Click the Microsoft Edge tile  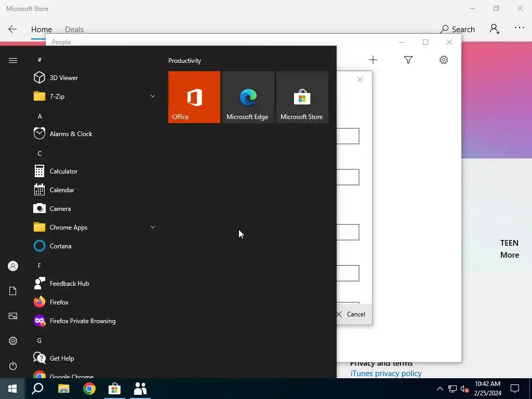(248, 97)
